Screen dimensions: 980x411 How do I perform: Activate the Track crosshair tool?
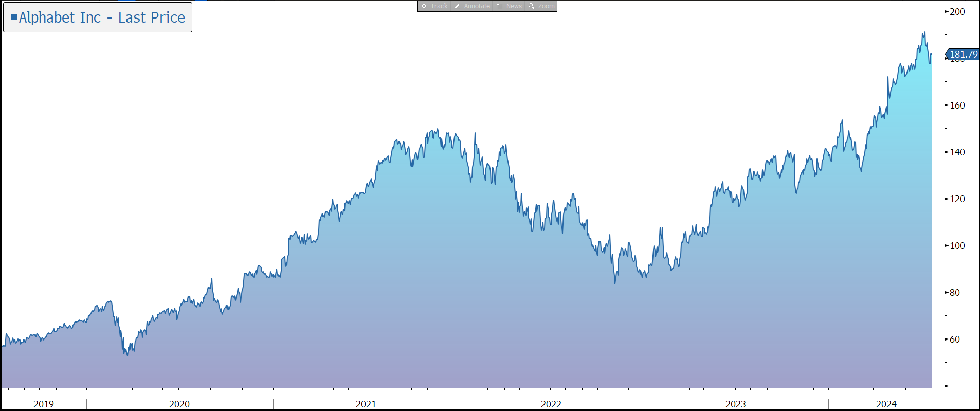434,6
